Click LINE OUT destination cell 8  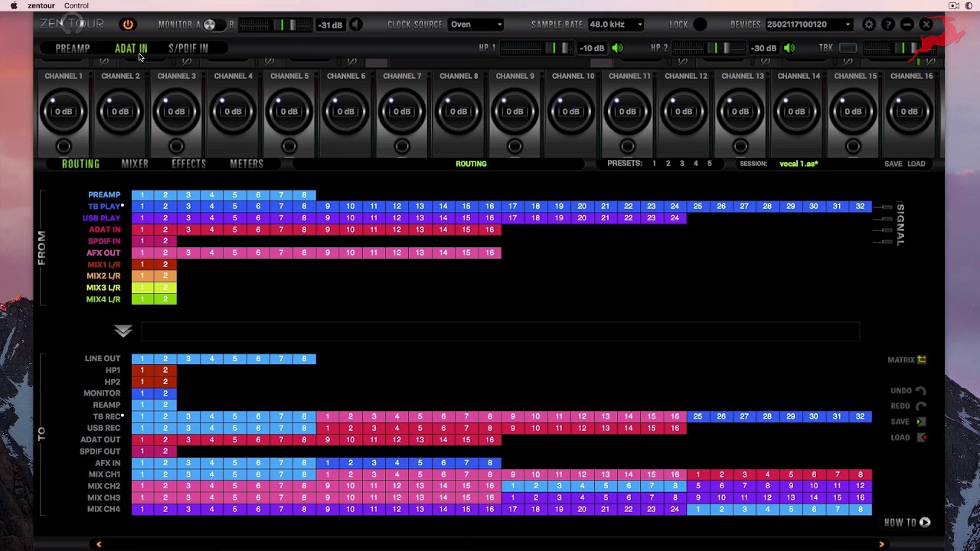click(x=305, y=359)
